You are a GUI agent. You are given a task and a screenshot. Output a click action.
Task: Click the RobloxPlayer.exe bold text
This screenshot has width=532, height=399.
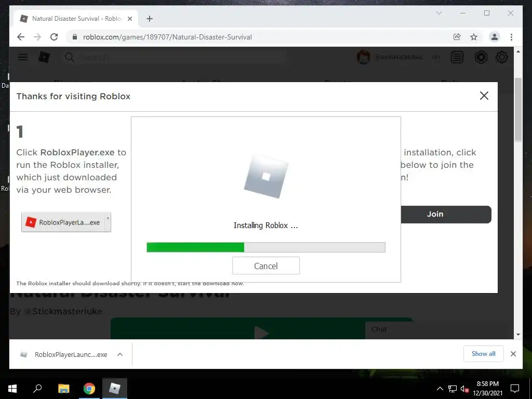pyautogui.click(x=77, y=153)
